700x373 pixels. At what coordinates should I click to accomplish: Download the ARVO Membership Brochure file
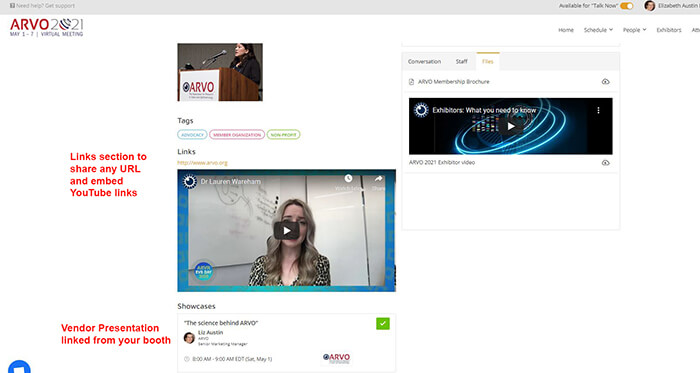pos(605,82)
